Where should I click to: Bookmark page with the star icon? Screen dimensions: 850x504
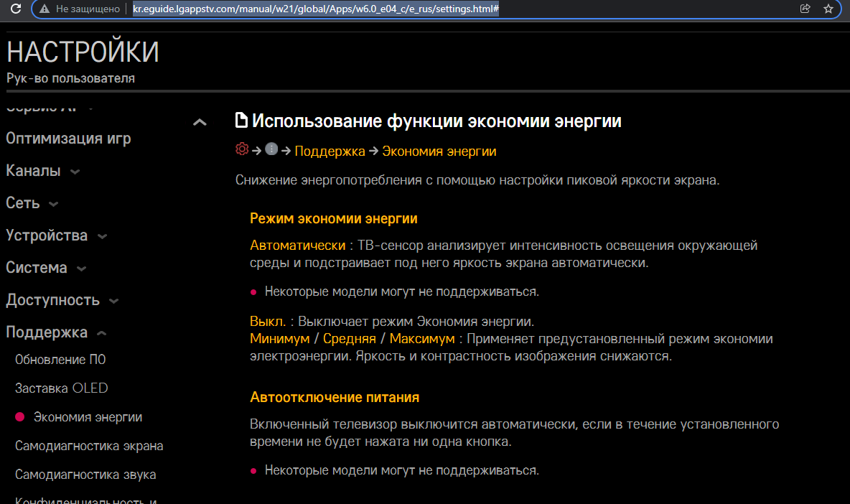coord(828,9)
